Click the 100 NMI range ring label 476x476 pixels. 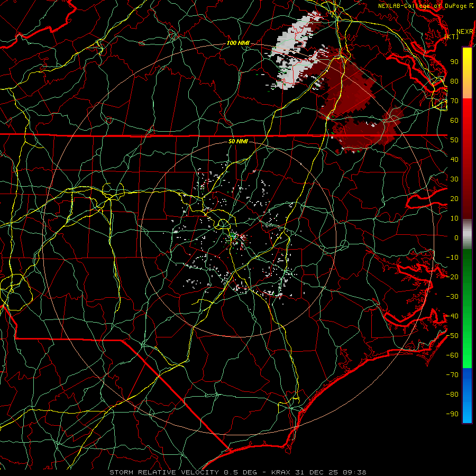click(238, 43)
